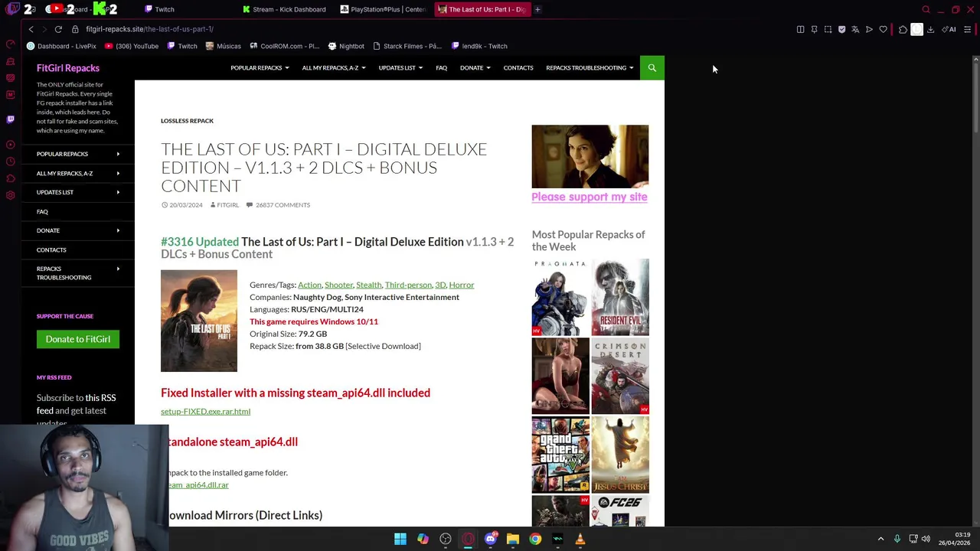Screen dimensions: 980x551
Task: Open the extensions cube icon
Action: [903, 29]
